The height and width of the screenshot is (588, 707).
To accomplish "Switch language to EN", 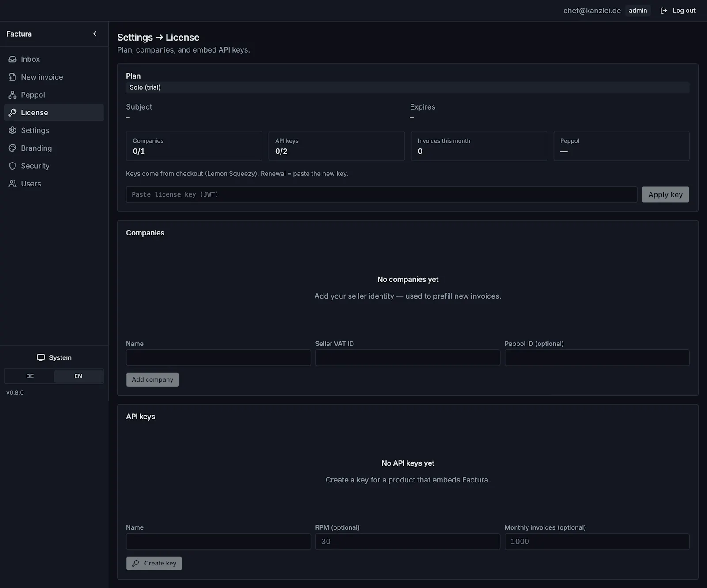I will 78,376.
